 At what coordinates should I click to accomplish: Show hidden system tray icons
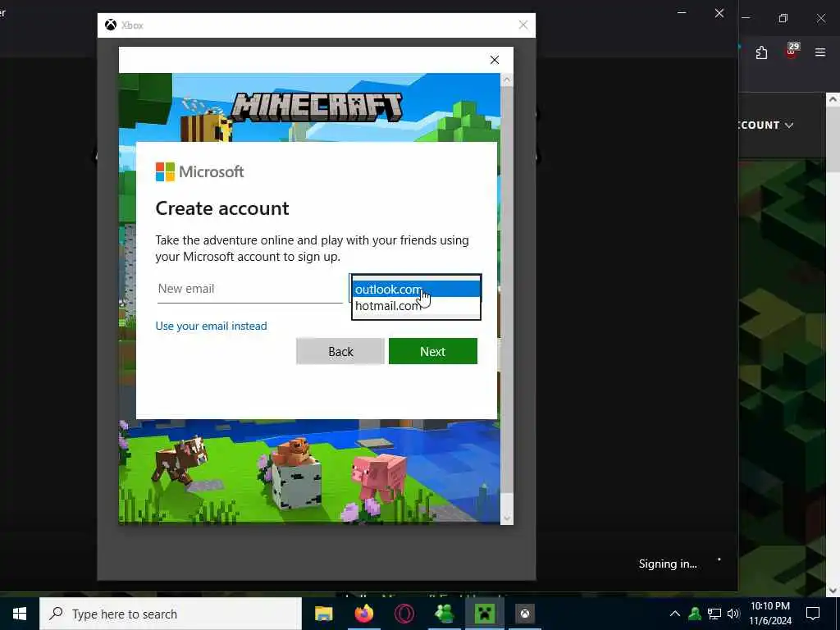pos(675,614)
